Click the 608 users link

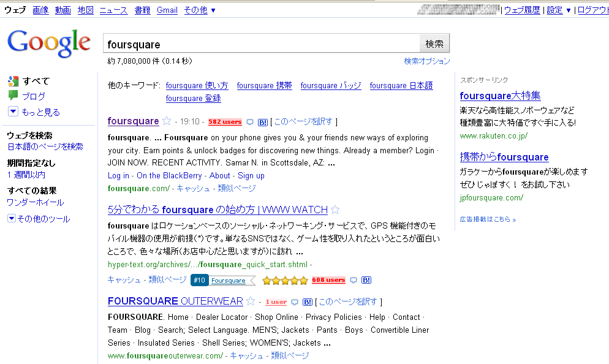click(x=328, y=279)
